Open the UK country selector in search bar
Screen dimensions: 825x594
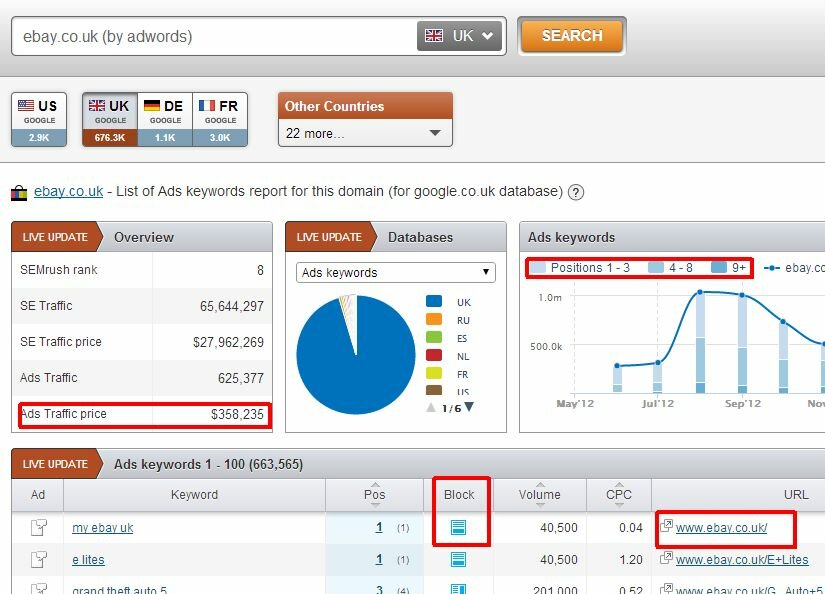[x=459, y=36]
